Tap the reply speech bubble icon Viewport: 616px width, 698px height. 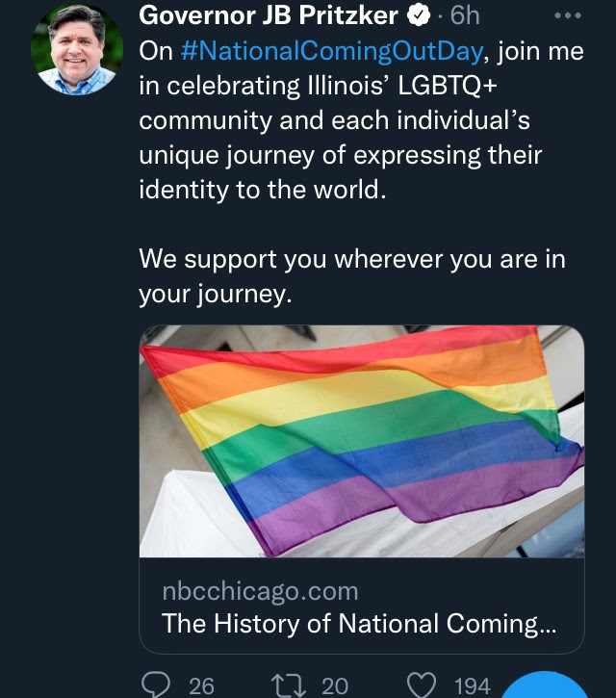(x=155, y=685)
